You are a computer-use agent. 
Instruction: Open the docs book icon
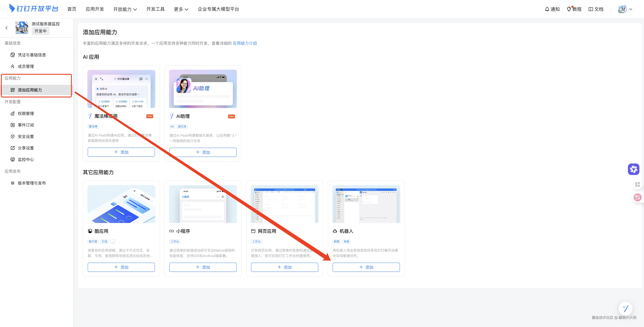(x=591, y=9)
